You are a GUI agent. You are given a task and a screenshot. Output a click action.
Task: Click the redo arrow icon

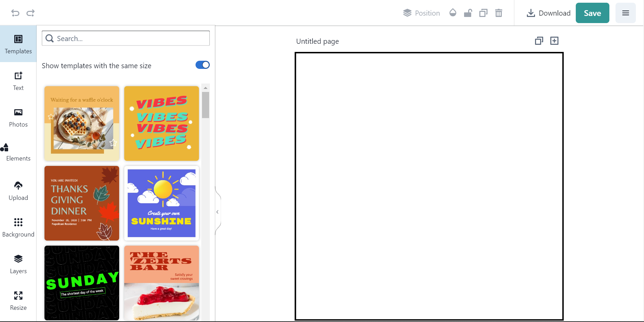[31, 13]
